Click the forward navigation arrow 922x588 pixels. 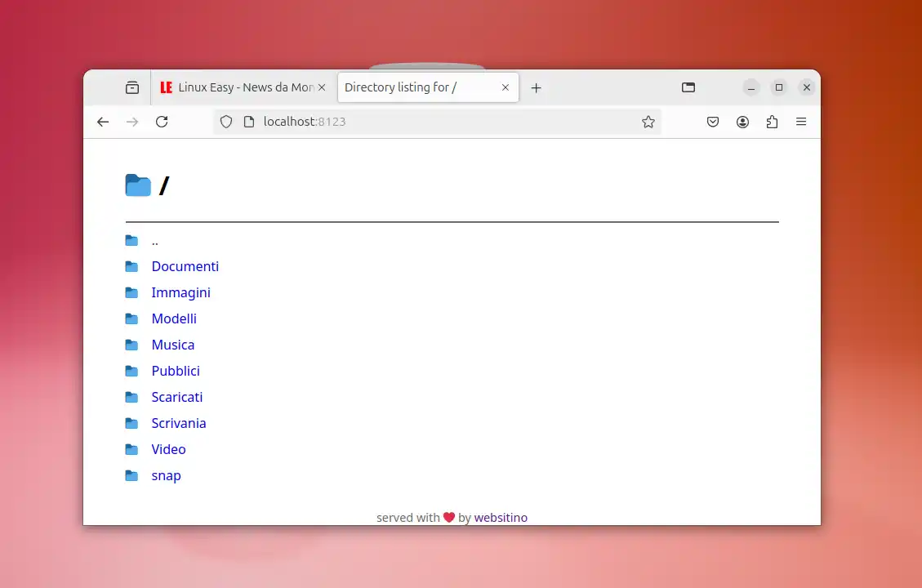132,122
